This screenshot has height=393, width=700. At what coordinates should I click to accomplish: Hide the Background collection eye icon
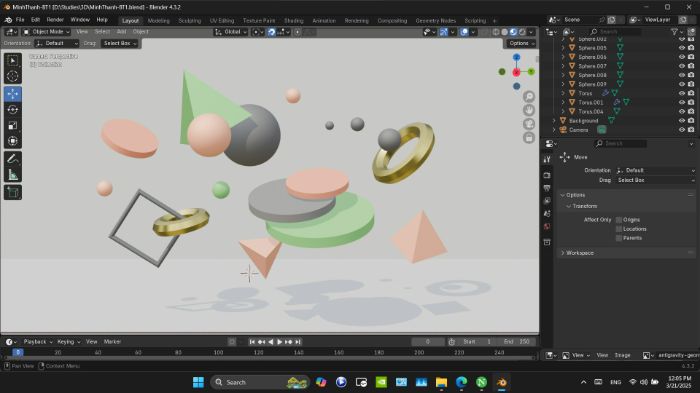click(682, 121)
